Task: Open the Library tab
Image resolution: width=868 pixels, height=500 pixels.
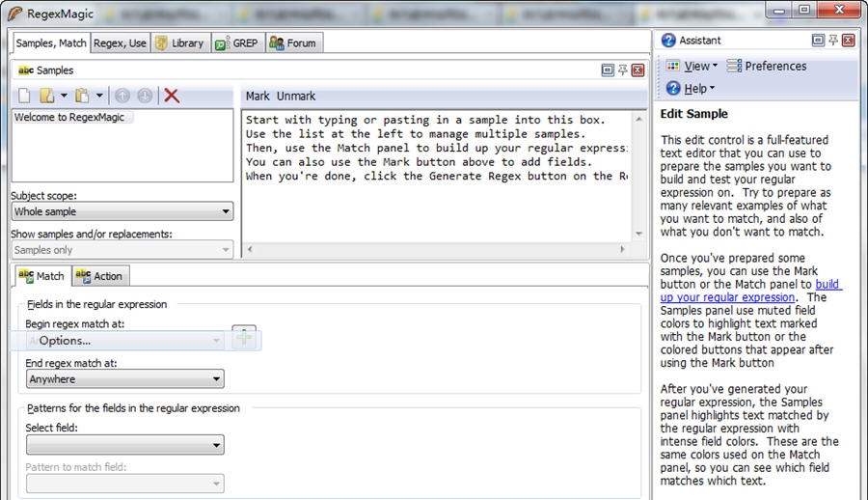Action: [180, 42]
